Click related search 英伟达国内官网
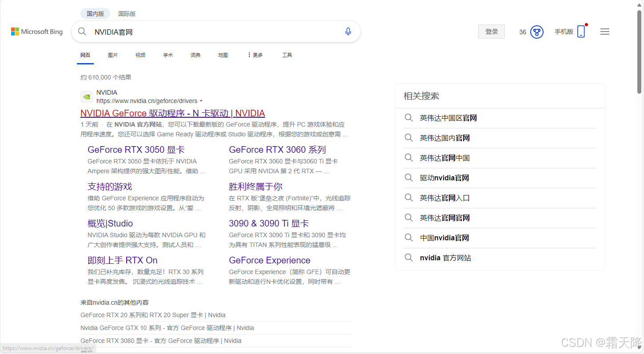Screen dimensions: 644x354 pos(445,138)
